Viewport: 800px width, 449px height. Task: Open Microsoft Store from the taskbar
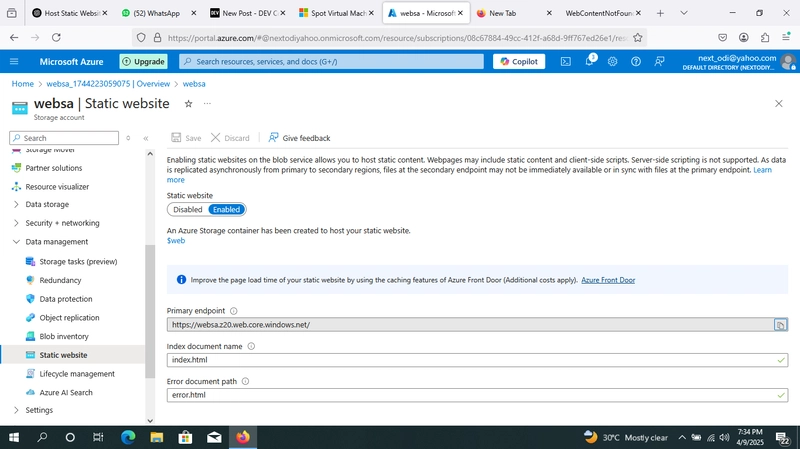pyautogui.click(x=185, y=437)
